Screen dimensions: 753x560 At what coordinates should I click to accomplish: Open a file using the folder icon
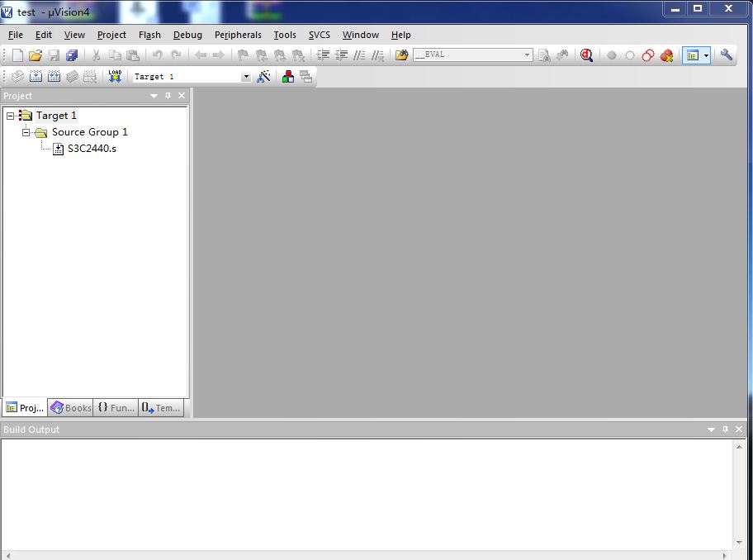(35, 55)
